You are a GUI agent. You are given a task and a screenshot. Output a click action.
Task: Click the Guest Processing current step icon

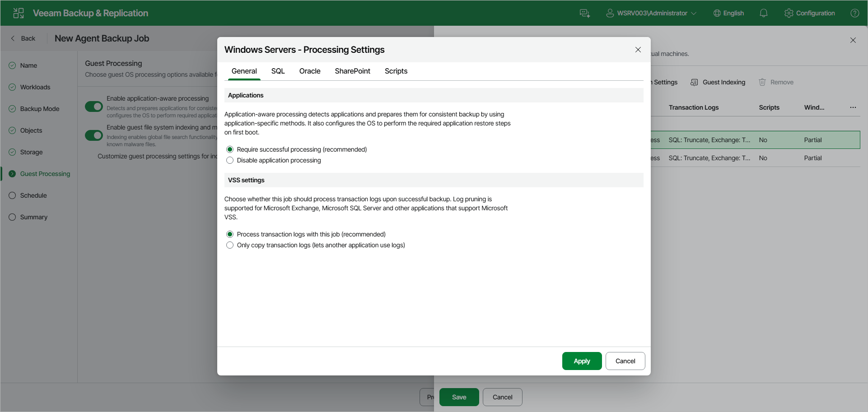[12, 174]
